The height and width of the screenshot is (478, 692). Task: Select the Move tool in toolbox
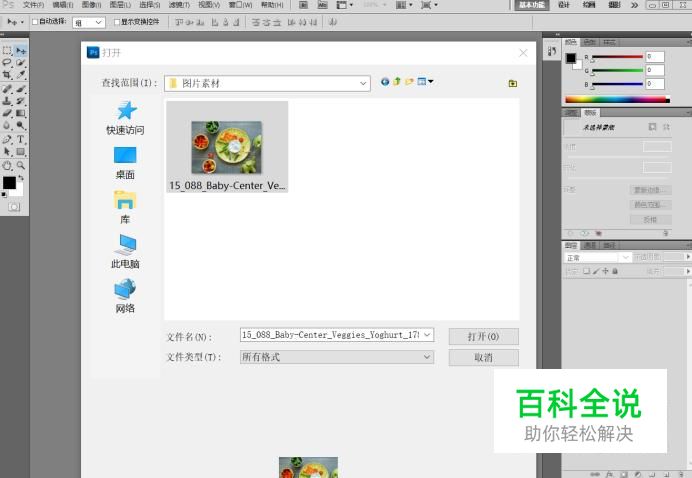(x=20, y=51)
